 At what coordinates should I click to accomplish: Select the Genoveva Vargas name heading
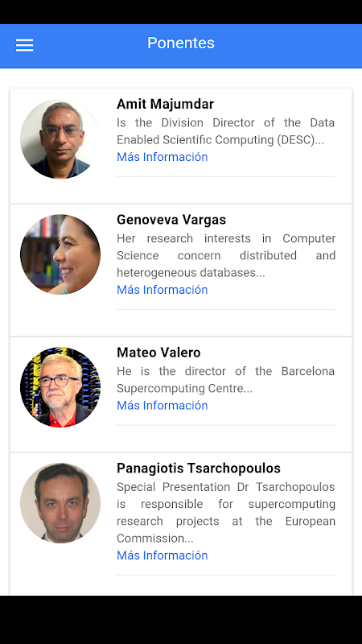pos(171,220)
